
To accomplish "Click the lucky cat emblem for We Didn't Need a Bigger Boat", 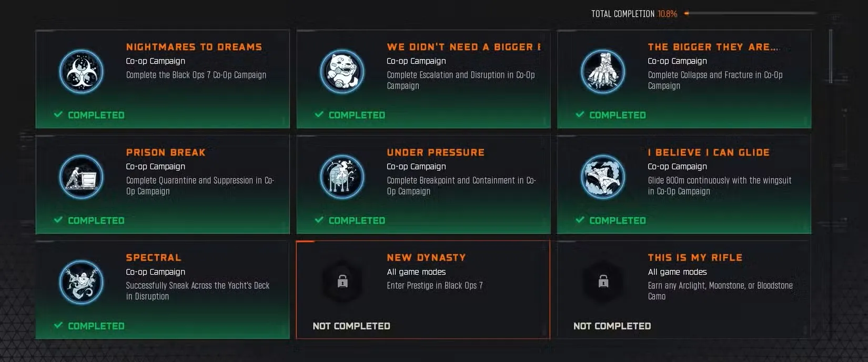I will [x=341, y=72].
